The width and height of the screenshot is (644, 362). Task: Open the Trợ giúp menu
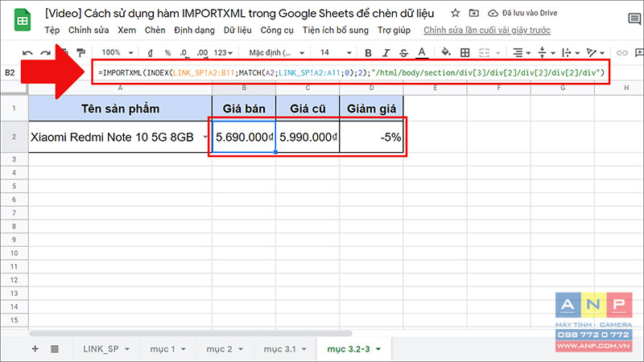coord(394,30)
